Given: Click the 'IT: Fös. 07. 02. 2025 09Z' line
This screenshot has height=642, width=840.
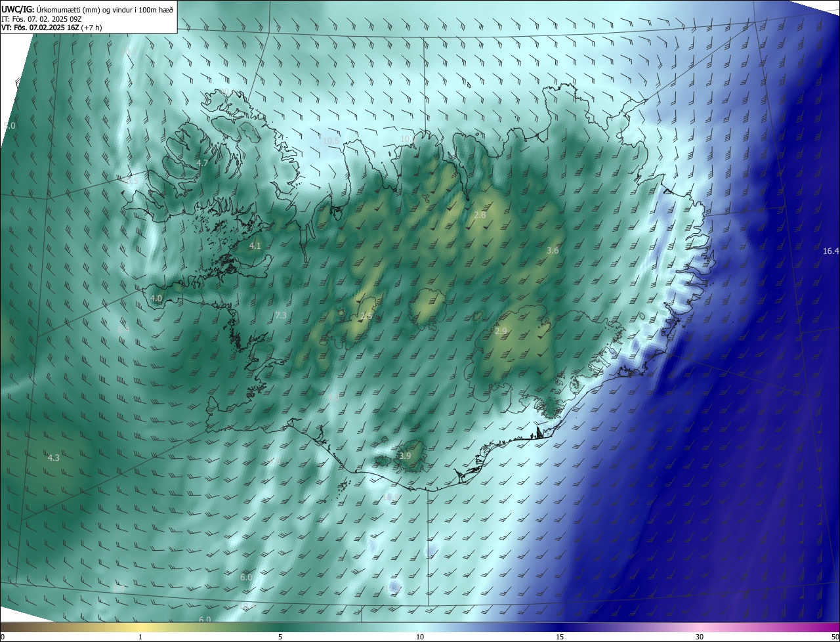Looking at the screenshot, I should point(41,18).
